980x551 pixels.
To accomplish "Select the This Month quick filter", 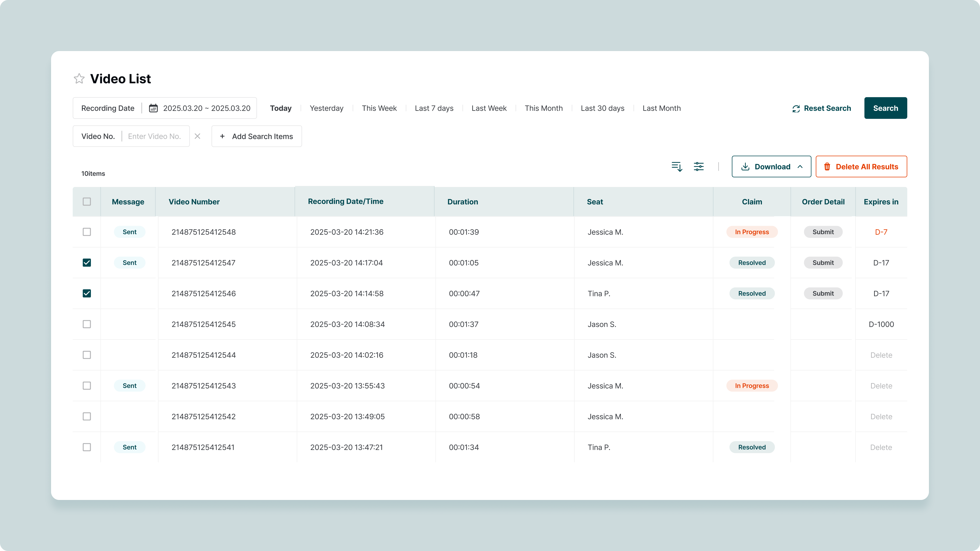I will (543, 108).
